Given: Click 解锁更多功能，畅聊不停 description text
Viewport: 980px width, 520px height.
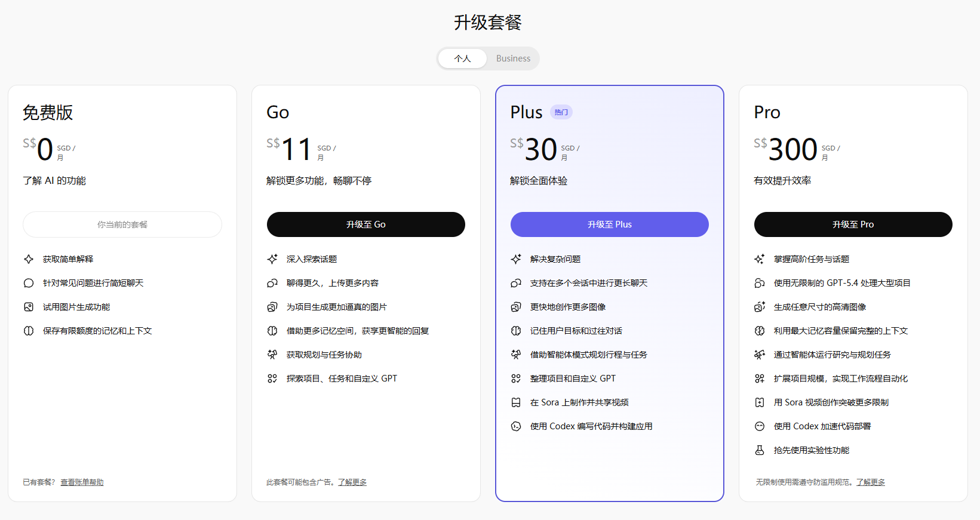Looking at the screenshot, I should point(319,181).
